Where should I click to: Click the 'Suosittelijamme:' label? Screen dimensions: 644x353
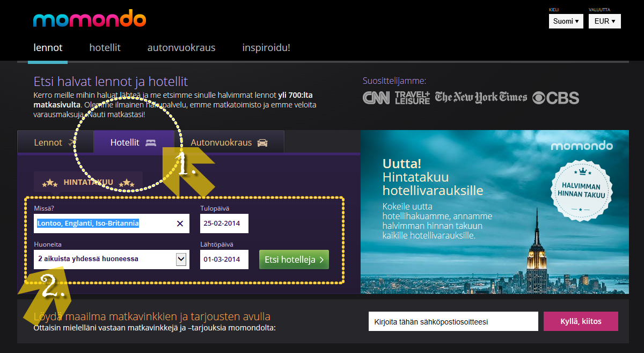(394, 81)
